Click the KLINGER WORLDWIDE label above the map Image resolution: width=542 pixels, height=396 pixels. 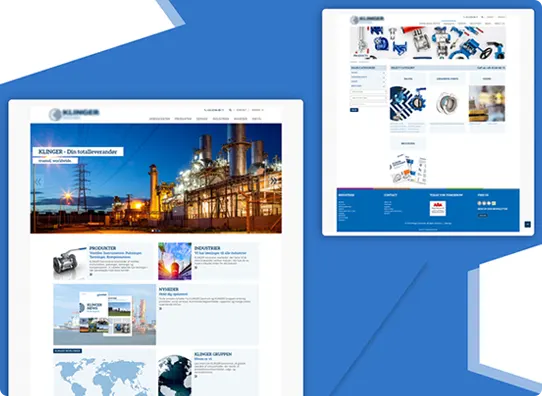[67, 351]
